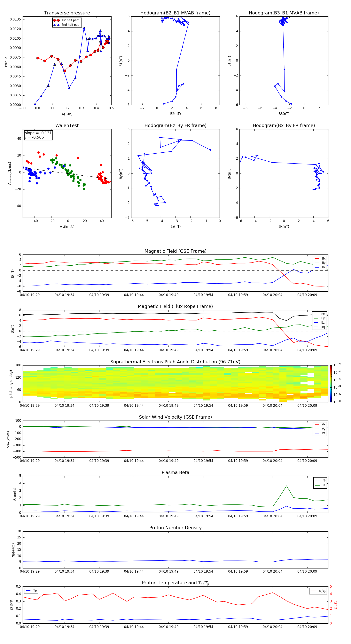The height and width of the screenshot is (644, 351).
Task: Click '04/10 20:09' tick under temperature plot
Action: [307, 627]
